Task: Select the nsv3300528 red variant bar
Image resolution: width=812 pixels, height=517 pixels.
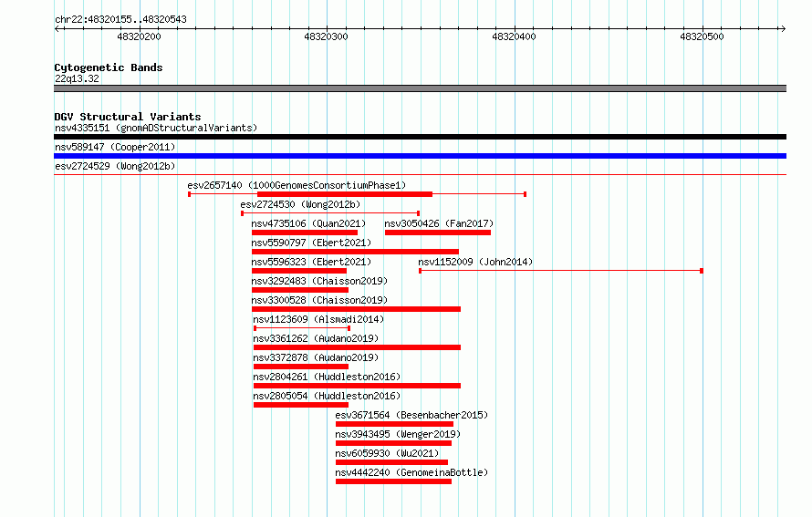Action: (x=357, y=309)
